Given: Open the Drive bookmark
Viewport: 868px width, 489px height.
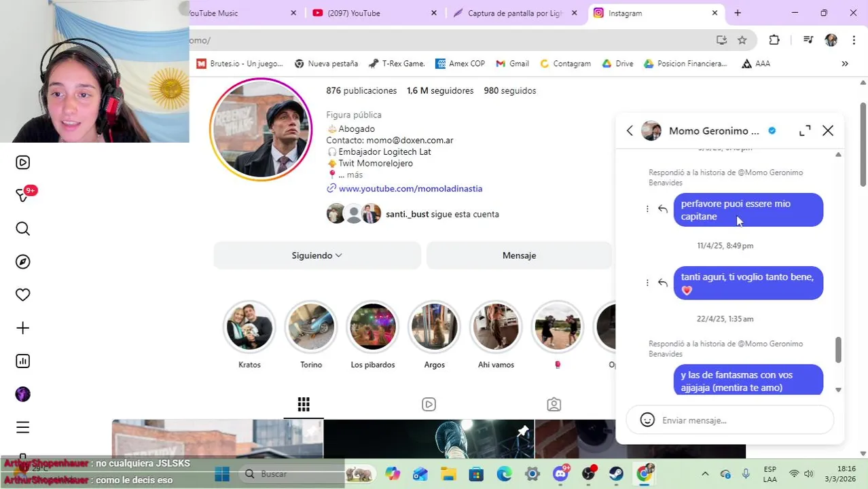Looking at the screenshot, I should click(x=617, y=63).
